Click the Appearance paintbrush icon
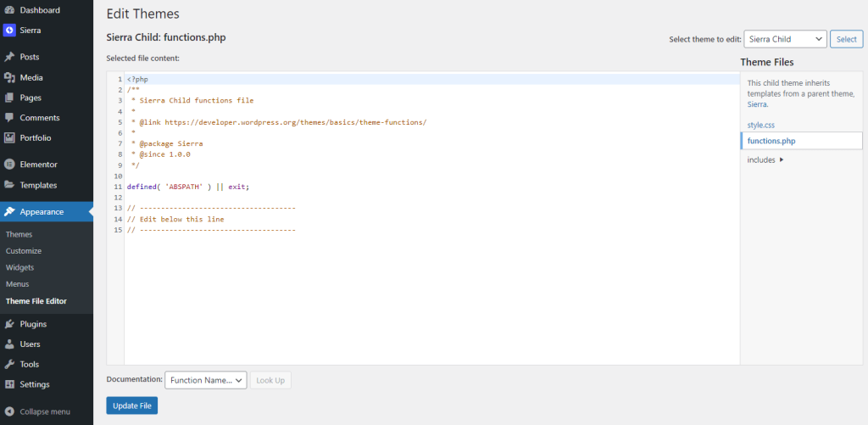The height and width of the screenshot is (425, 868). coord(8,212)
